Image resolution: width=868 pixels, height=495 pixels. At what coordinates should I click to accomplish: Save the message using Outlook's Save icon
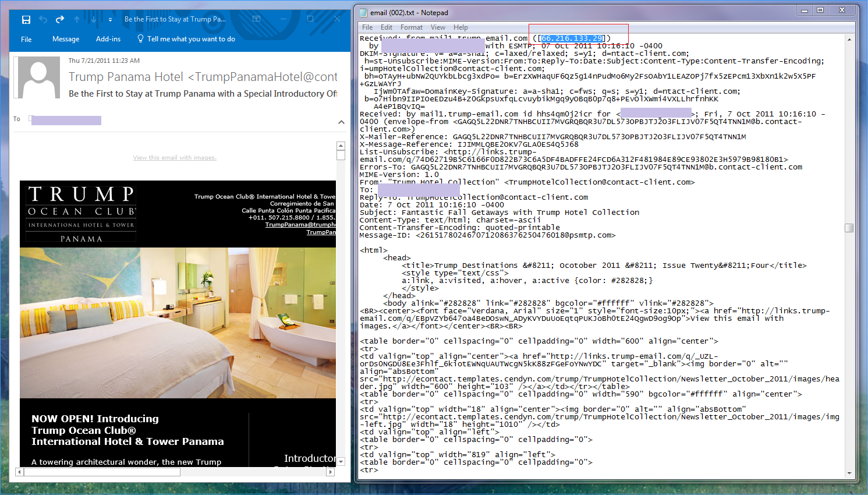click(26, 20)
